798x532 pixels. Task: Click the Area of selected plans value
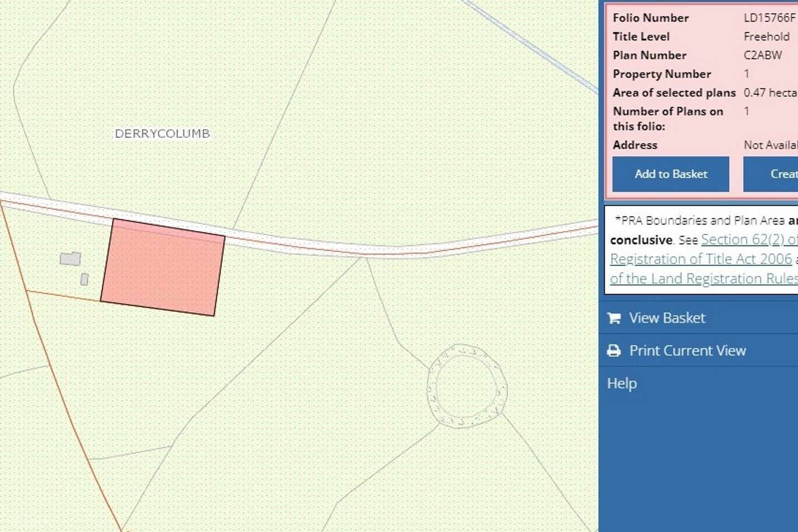tap(770, 93)
